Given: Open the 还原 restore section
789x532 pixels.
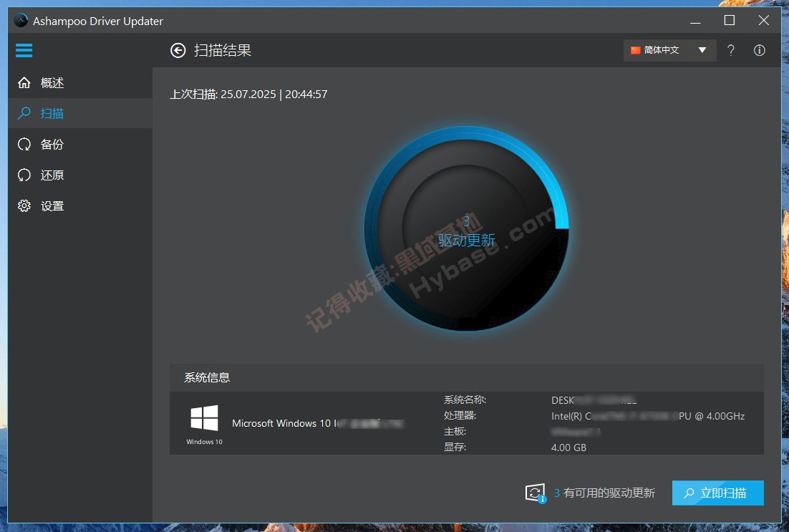Looking at the screenshot, I should click(x=80, y=175).
